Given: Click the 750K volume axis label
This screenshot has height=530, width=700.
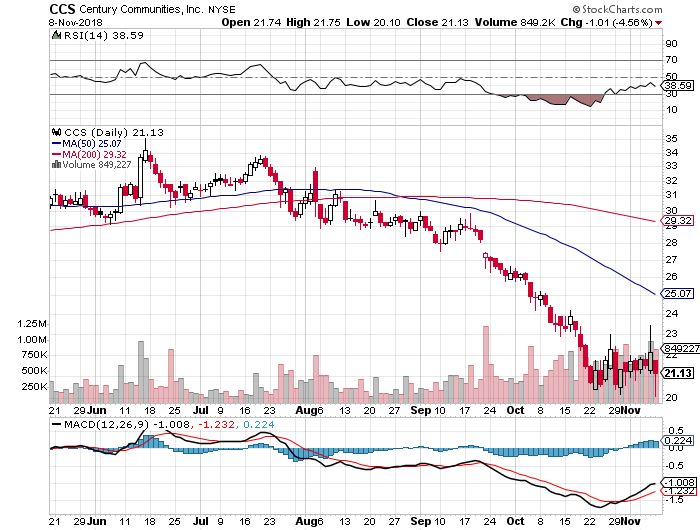Looking at the screenshot, I should [x=34, y=355].
